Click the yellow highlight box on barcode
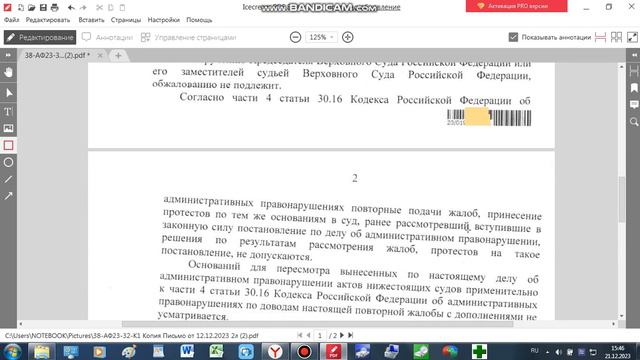This screenshot has height=360, width=640. coord(477,117)
